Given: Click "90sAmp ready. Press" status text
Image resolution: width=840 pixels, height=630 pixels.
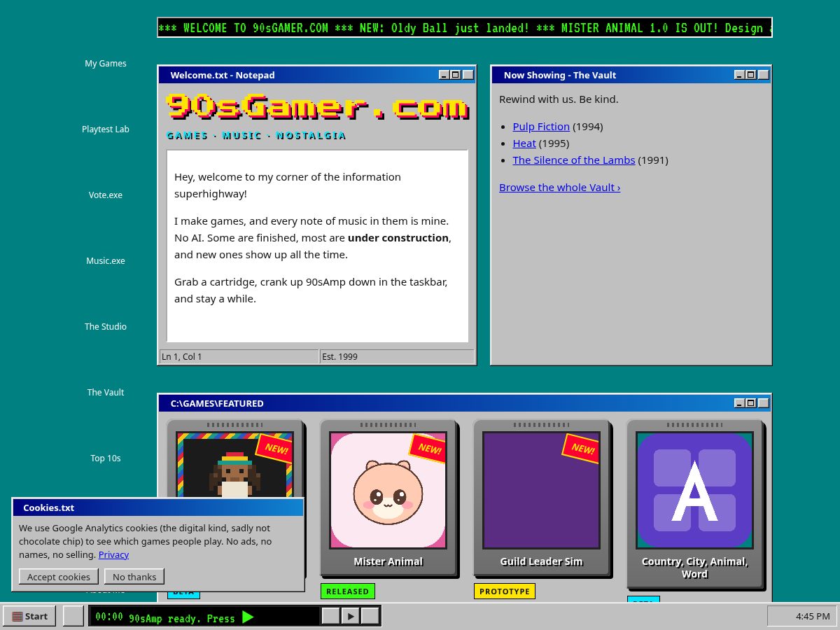Looking at the screenshot, I should (182, 618).
